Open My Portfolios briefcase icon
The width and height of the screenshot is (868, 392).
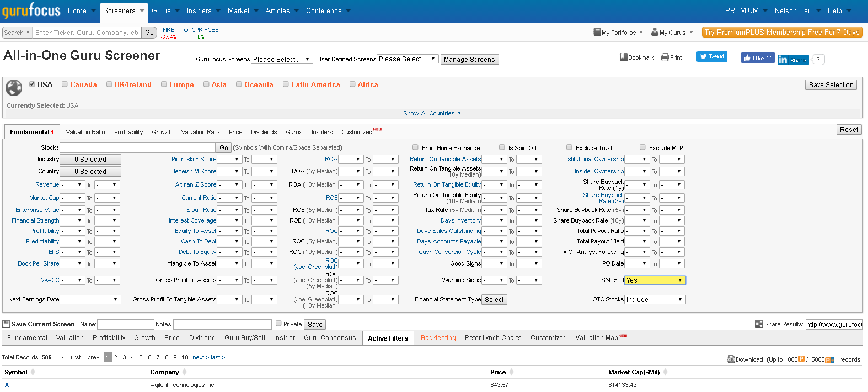(x=597, y=32)
